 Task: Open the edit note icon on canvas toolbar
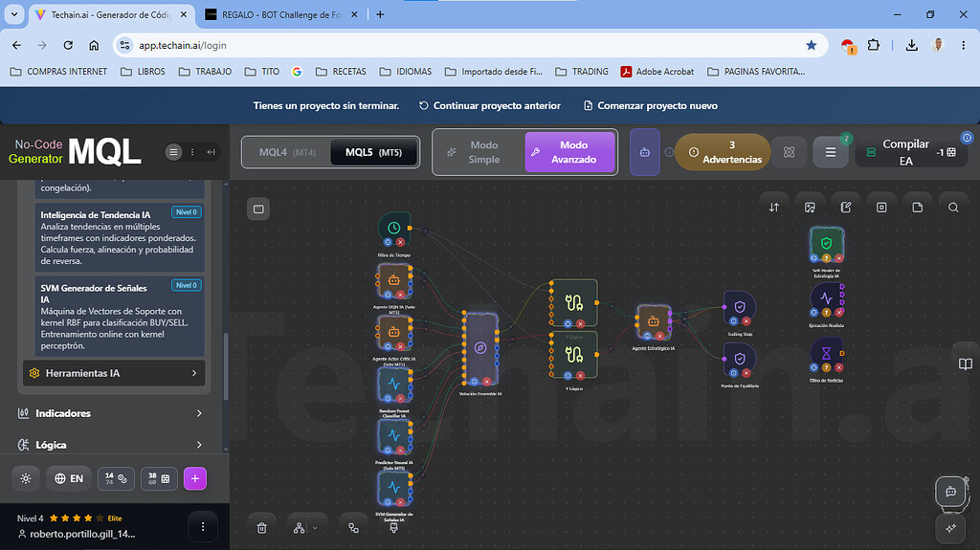[846, 208]
